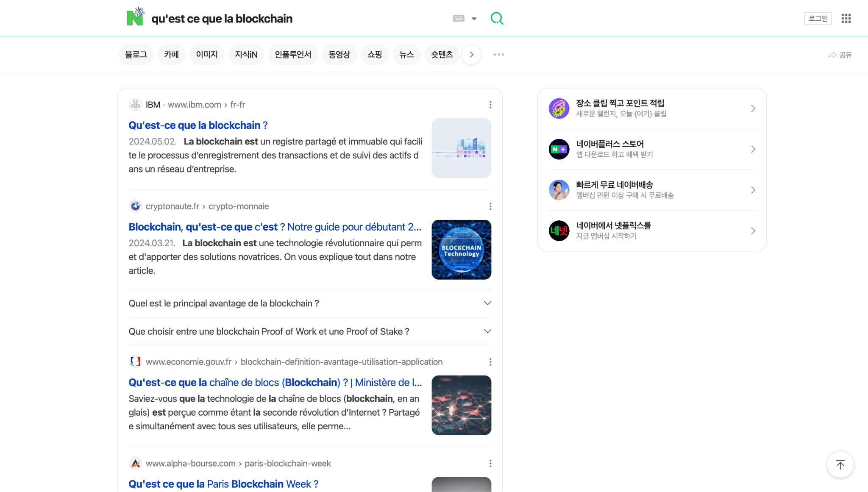The image size is (868, 492).
Task: Click chevron next to 네이버플러스 스토어
Action: click(x=753, y=149)
